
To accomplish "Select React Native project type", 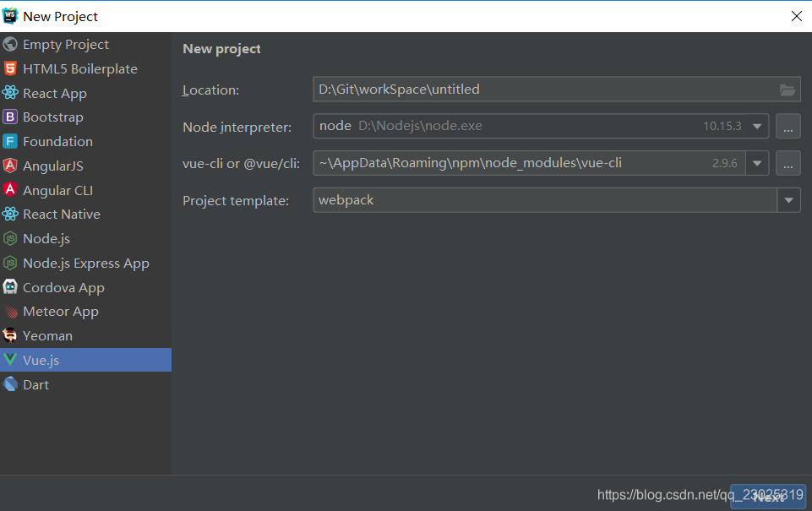I will pos(85,214).
